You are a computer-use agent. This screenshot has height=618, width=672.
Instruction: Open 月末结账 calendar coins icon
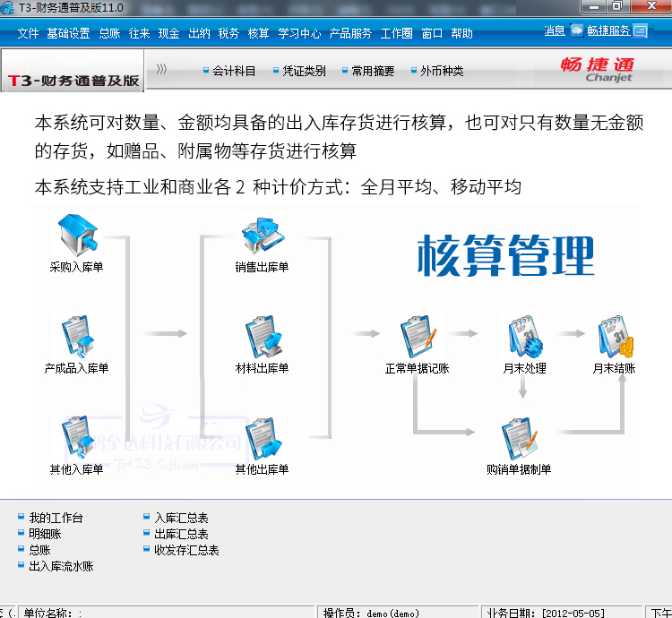point(616,337)
